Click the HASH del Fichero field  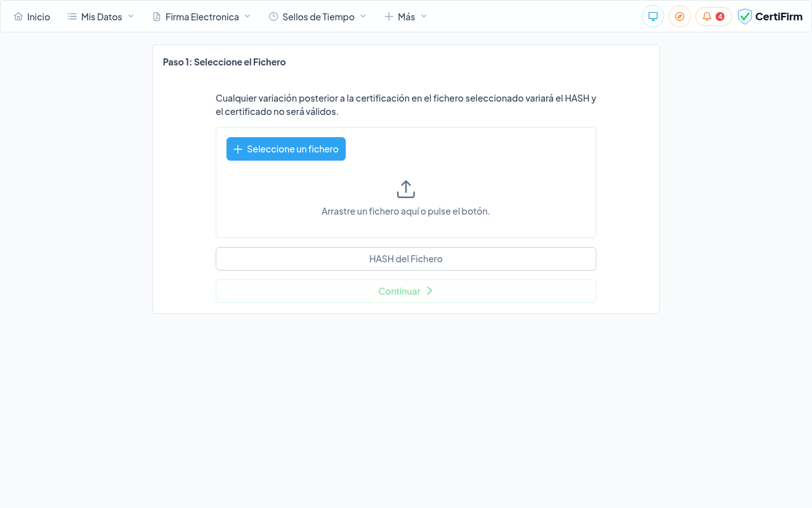pyautogui.click(x=405, y=258)
